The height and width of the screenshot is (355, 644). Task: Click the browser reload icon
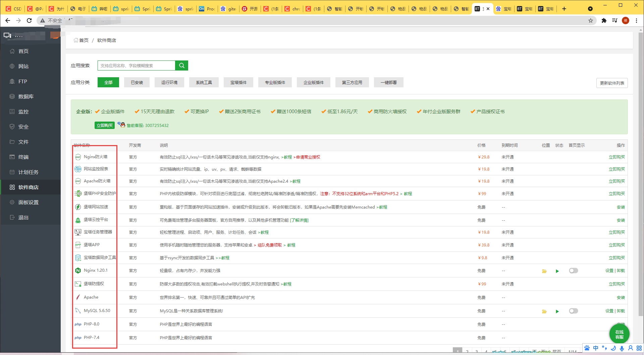click(x=29, y=20)
